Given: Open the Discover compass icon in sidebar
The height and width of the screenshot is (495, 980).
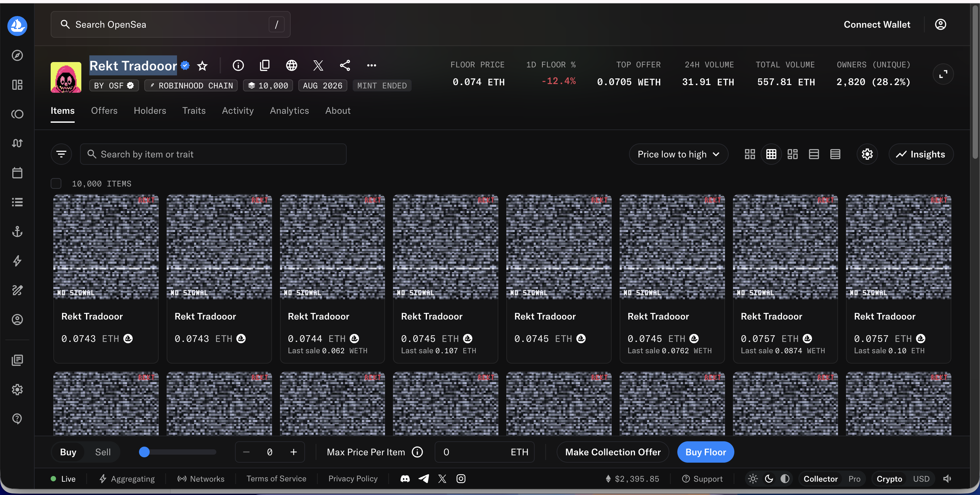Looking at the screenshot, I should [17, 55].
